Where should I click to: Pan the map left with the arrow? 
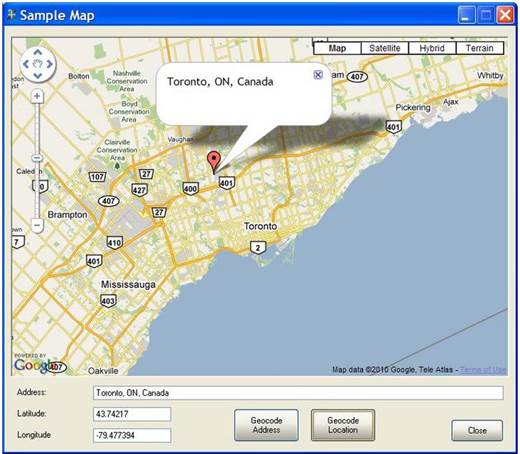point(26,64)
